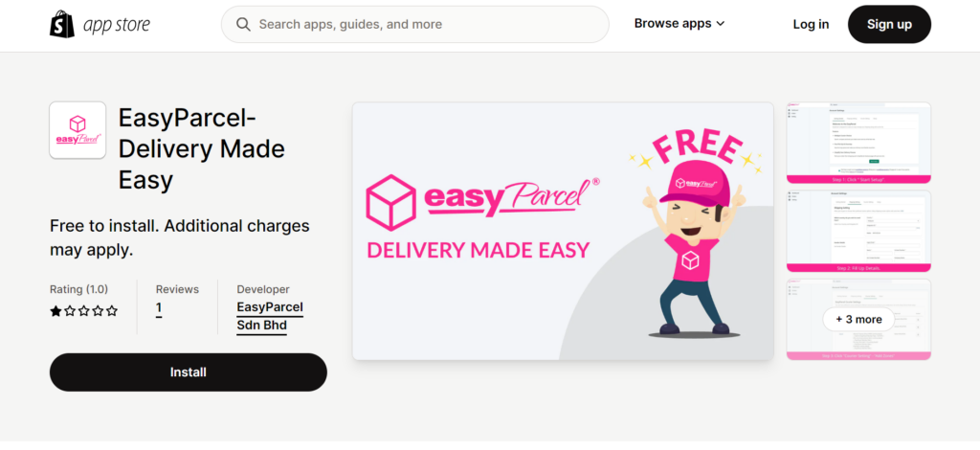
Task: Visit EasyParcel Sdn Bhd developer page
Action: point(270,317)
